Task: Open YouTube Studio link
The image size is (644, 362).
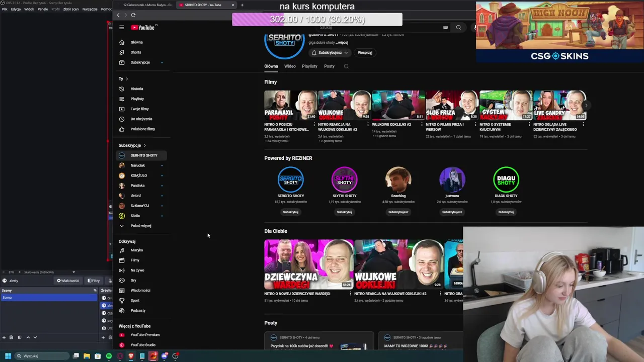Action: [x=142, y=345]
